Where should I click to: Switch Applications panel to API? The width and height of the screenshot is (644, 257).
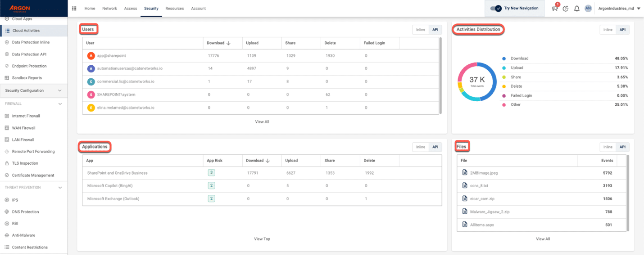(435, 147)
